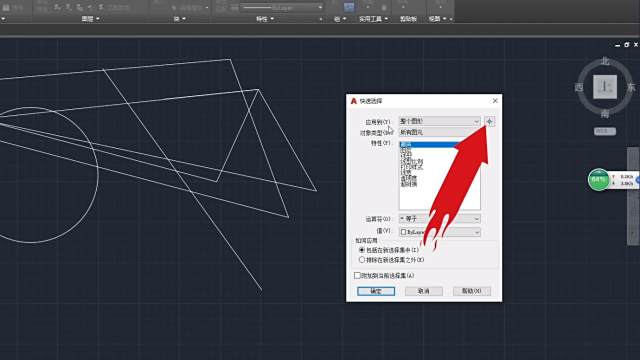Open the 应用到 (Apply to) dropdown

click(x=440, y=121)
